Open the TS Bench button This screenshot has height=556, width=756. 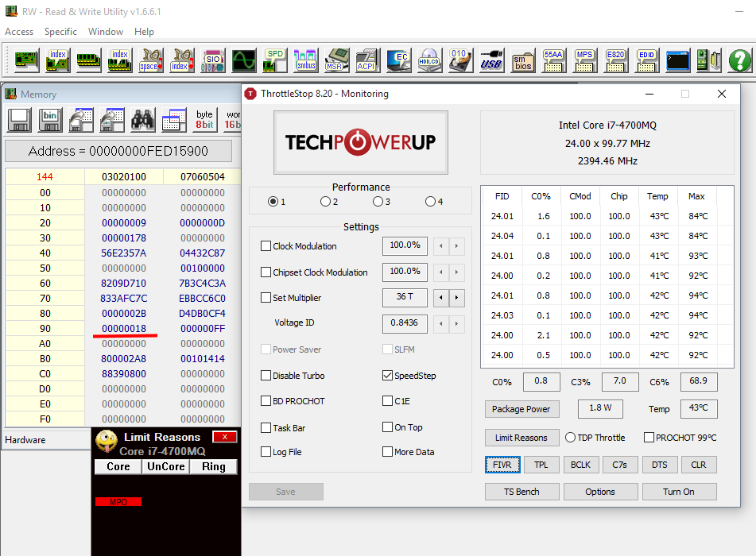coord(521,492)
